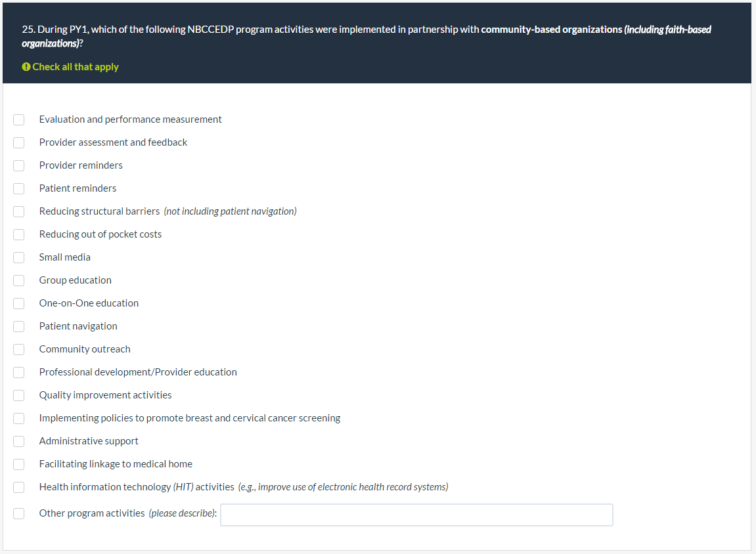Viewport: 756px width, 554px height.
Task: Tick Facilitating linkage to medical home
Action: [19, 464]
